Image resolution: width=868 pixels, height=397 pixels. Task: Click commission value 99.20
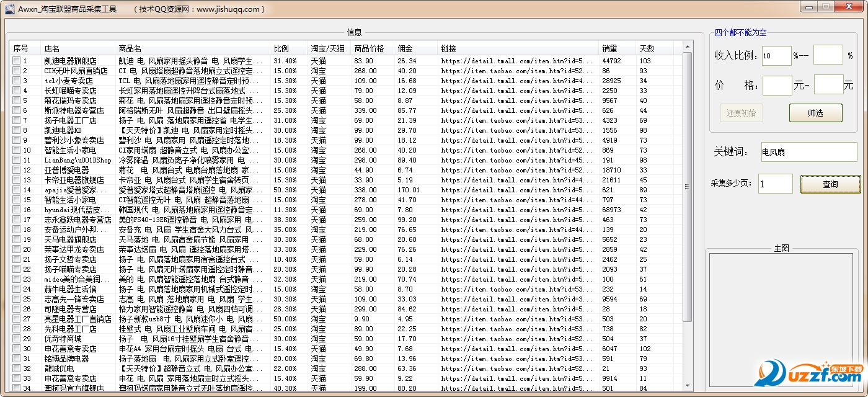click(407, 220)
